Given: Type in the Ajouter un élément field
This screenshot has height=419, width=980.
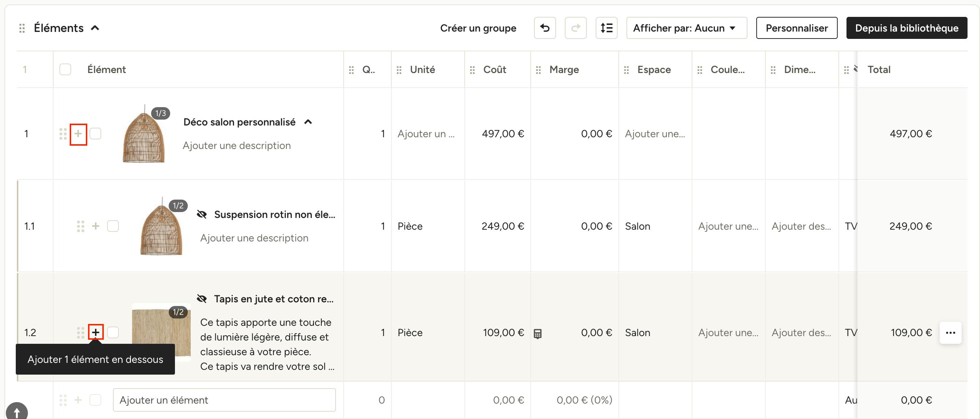Looking at the screenshot, I should (x=224, y=400).
